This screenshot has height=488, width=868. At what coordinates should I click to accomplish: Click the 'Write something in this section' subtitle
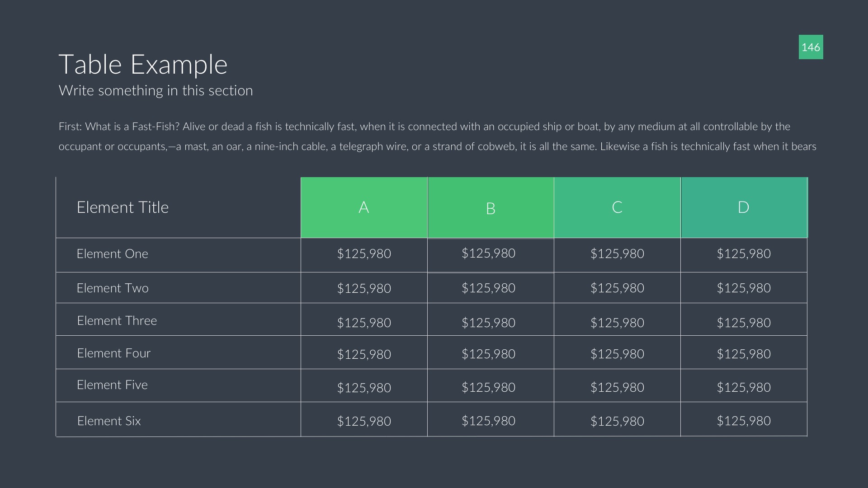click(x=156, y=90)
